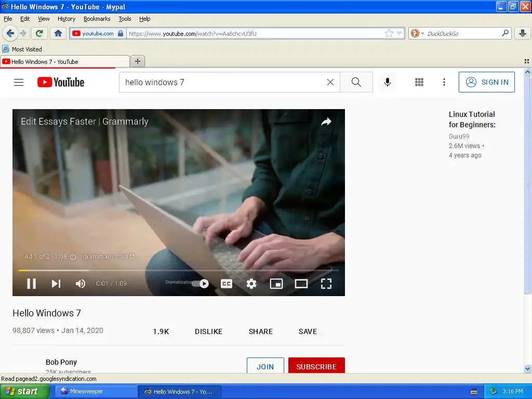Click the Edit Essays Faster ad title

click(85, 122)
